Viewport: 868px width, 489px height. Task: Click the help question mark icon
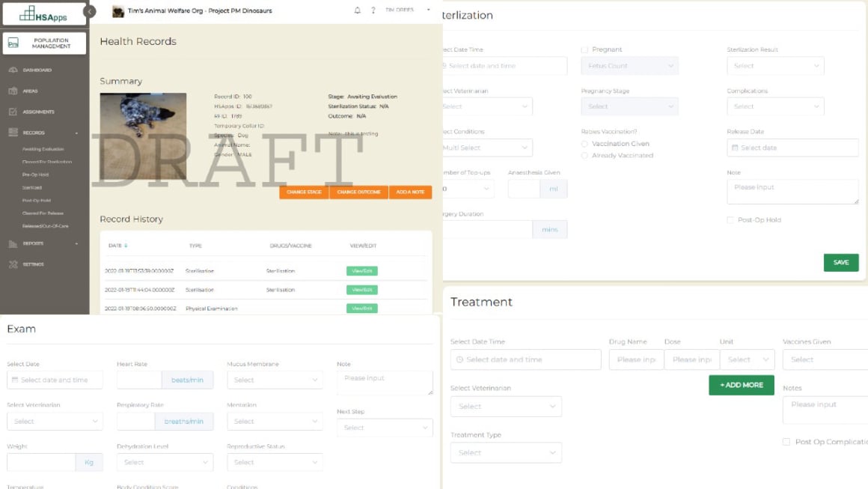pyautogui.click(x=372, y=10)
